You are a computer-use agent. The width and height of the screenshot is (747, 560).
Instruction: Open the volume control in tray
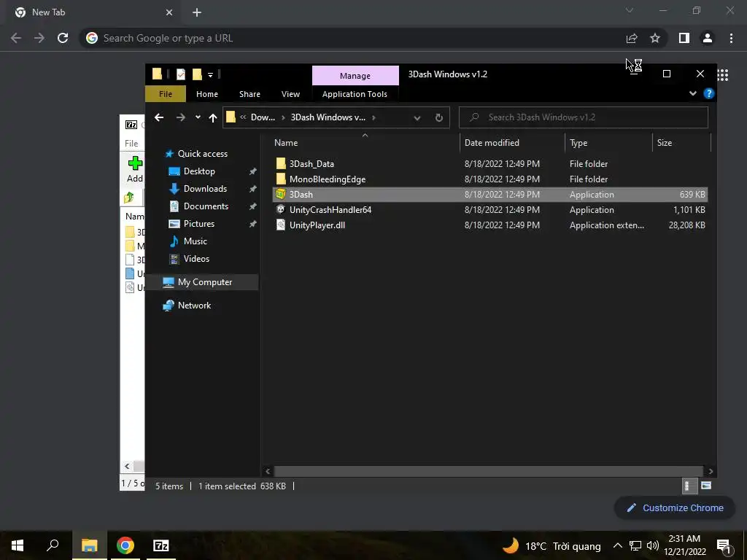point(653,545)
